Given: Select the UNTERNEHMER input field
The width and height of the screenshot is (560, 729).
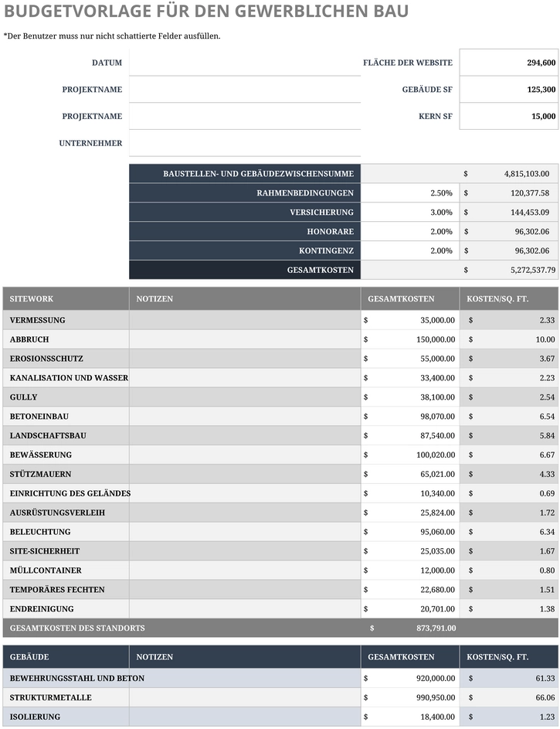Looking at the screenshot, I should click(245, 143).
